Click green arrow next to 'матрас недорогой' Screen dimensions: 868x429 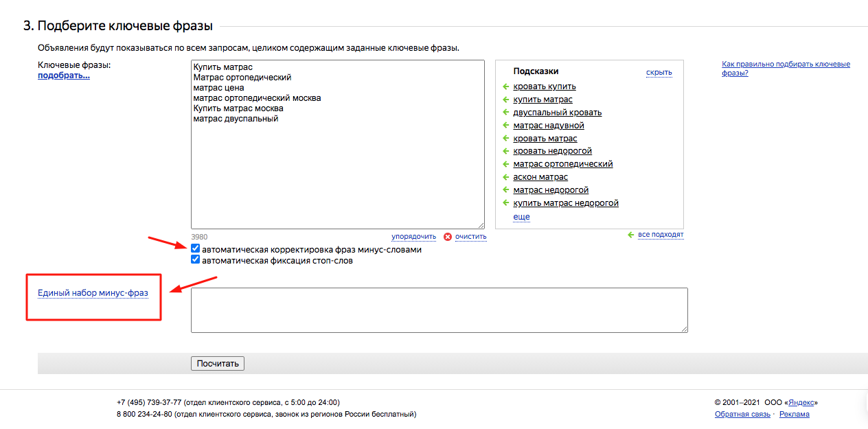pyautogui.click(x=505, y=190)
